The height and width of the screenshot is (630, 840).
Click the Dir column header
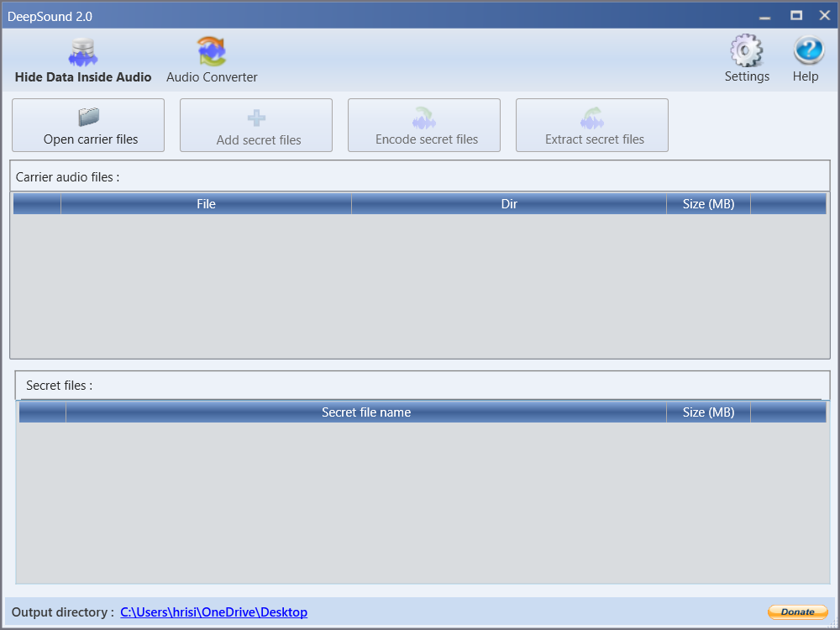point(509,204)
